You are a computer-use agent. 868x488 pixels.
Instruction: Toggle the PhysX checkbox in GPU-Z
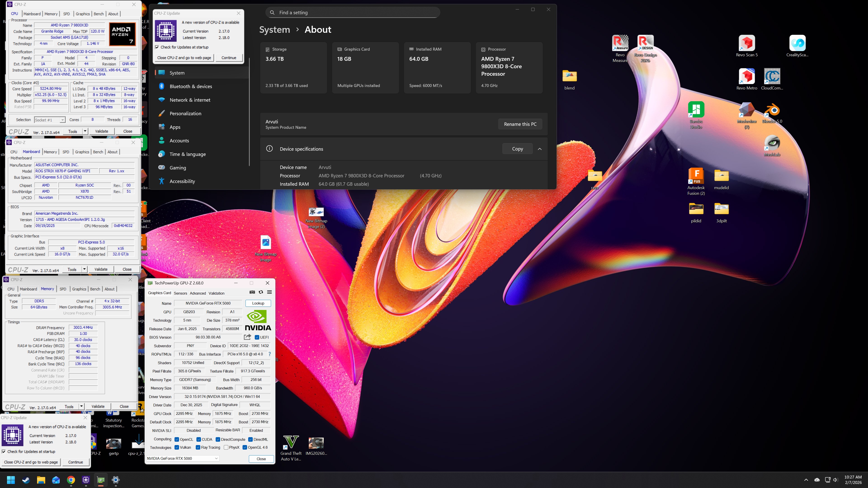click(x=226, y=448)
